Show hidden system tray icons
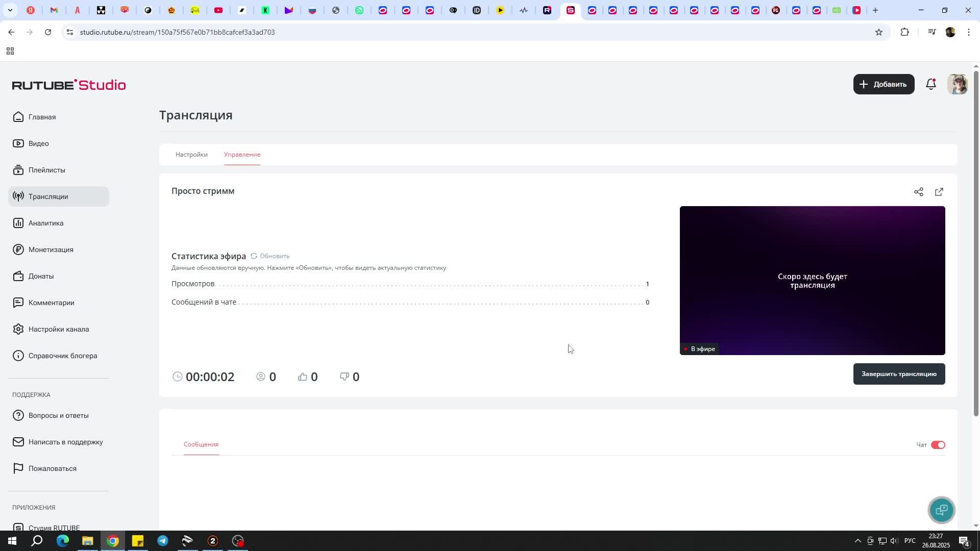The width and height of the screenshot is (980, 551). (x=857, y=541)
